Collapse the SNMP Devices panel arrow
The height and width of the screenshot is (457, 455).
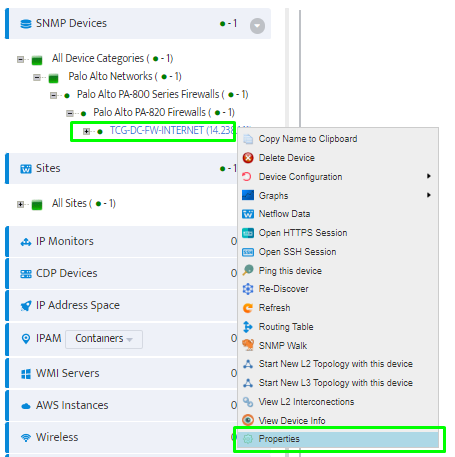(x=257, y=26)
